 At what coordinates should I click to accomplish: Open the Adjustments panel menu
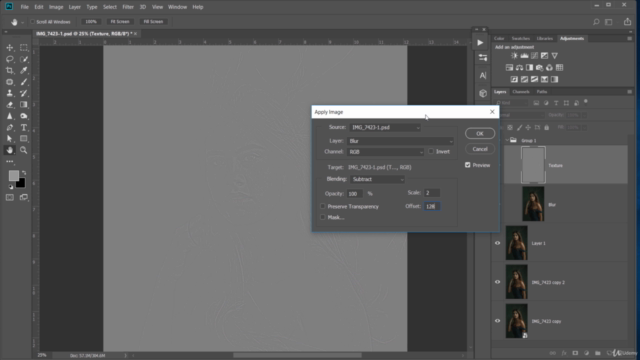pyautogui.click(x=629, y=38)
